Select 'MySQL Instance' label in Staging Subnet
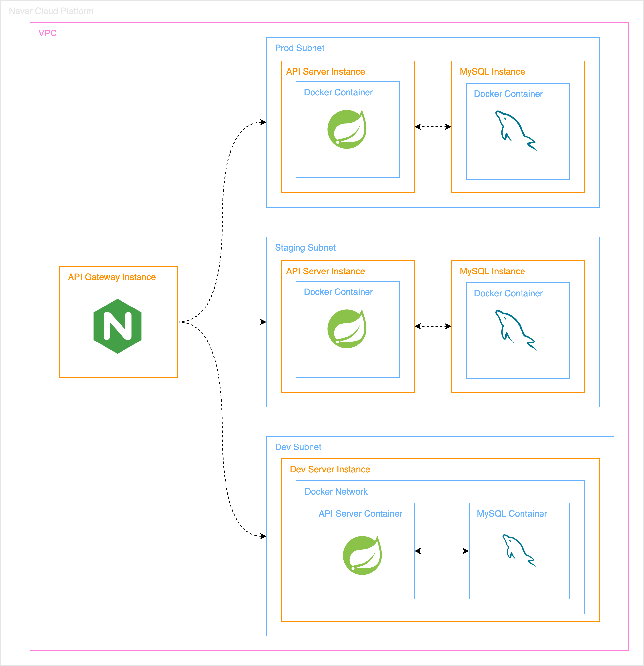The image size is (644, 666). coord(492,271)
